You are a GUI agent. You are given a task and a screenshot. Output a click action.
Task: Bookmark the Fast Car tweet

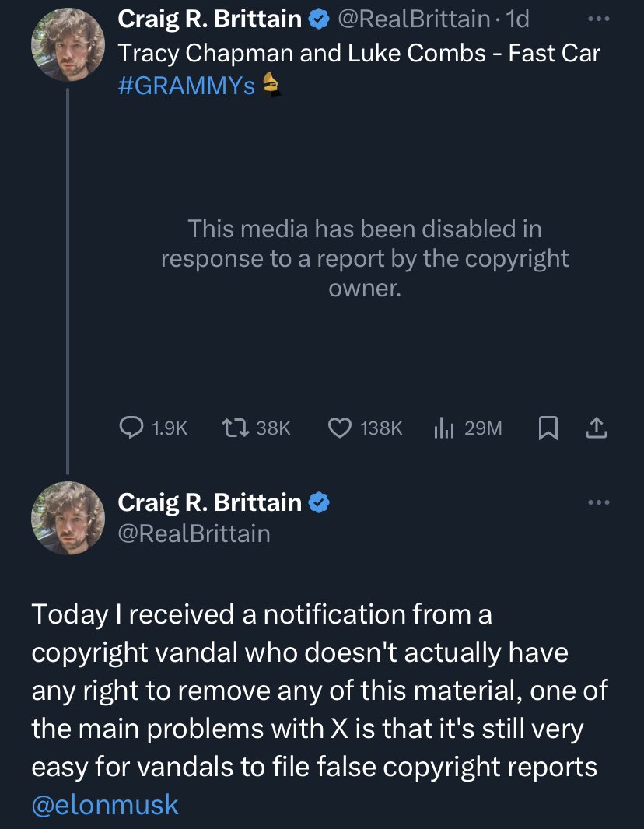(548, 427)
